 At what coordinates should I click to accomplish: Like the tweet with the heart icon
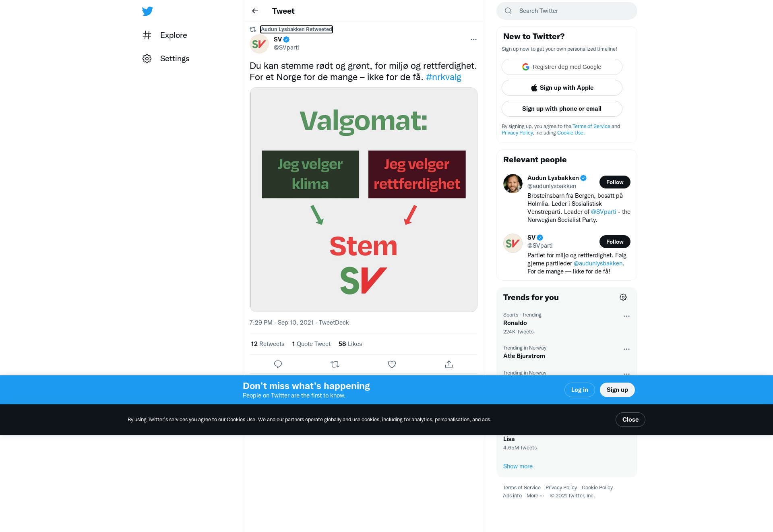tap(392, 364)
